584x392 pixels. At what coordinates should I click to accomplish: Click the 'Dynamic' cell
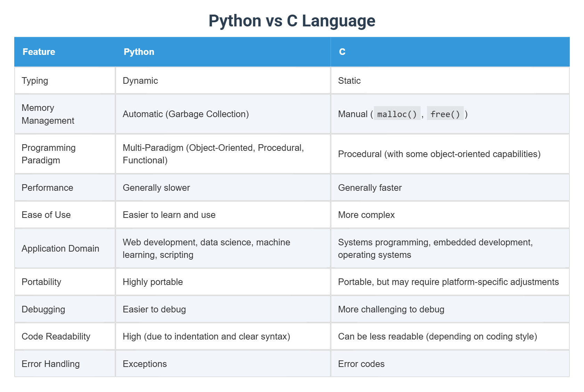pos(223,81)
